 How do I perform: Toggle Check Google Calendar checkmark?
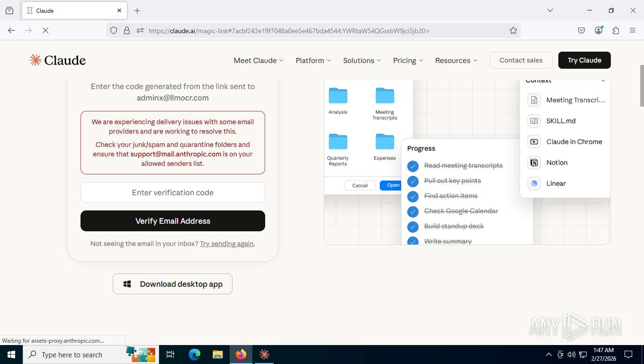(413, 211)
